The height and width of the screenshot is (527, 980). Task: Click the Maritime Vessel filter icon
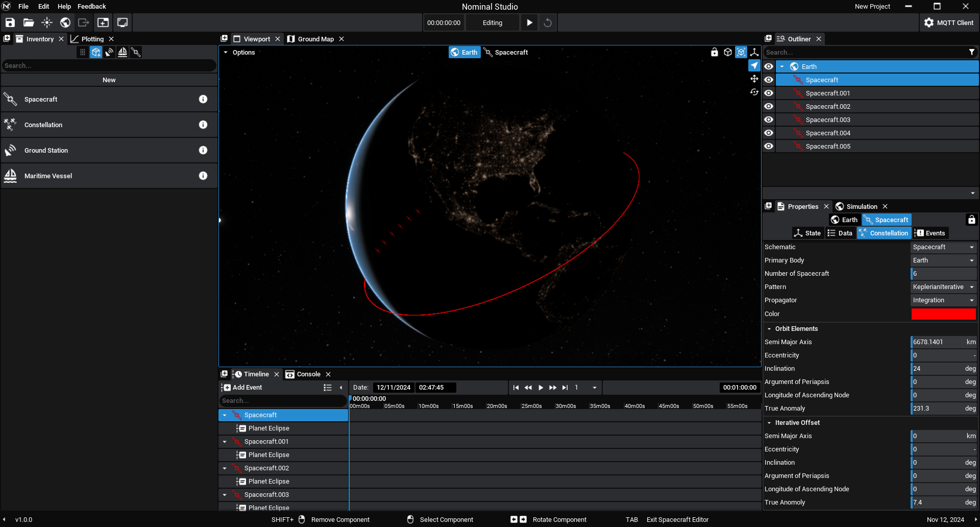pos(122,52)
